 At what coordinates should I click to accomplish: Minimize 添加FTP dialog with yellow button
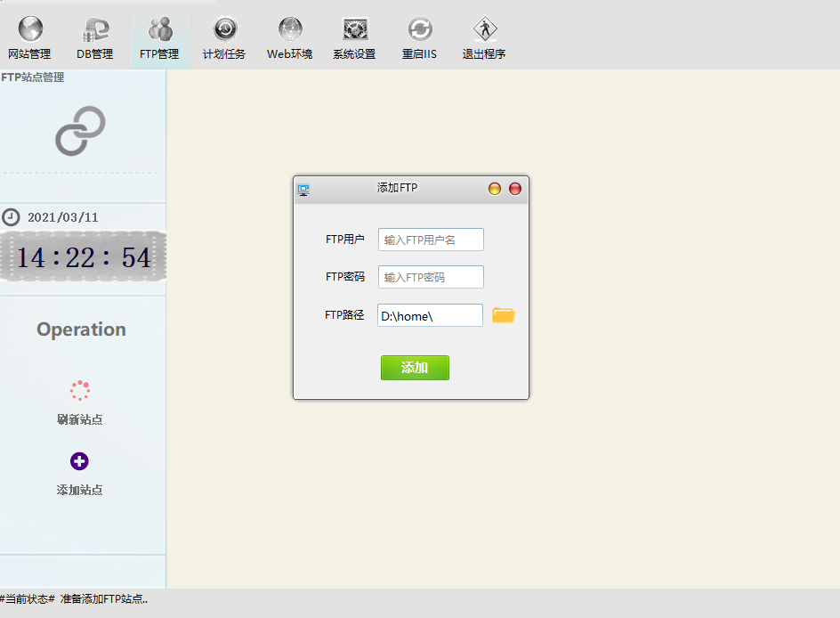tap(495, 189)
